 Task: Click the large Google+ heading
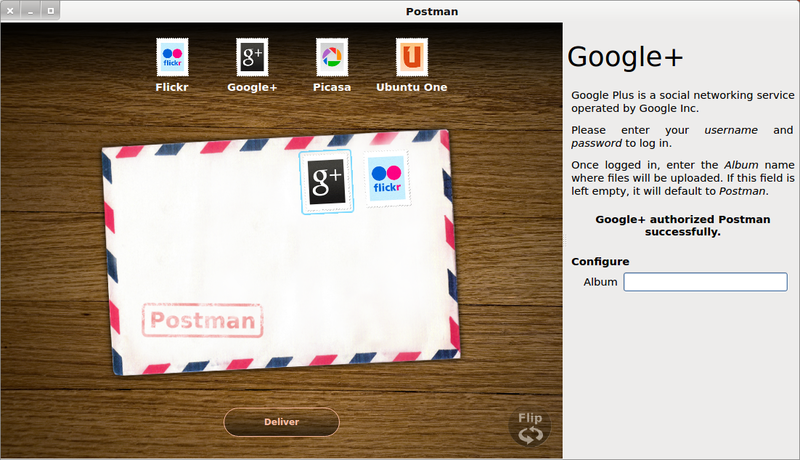625,56
